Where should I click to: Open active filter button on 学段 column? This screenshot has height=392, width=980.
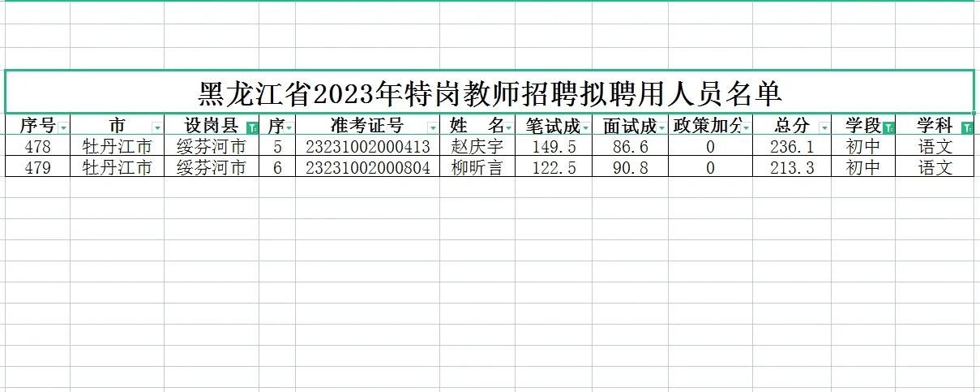click(x=888, y=128)
